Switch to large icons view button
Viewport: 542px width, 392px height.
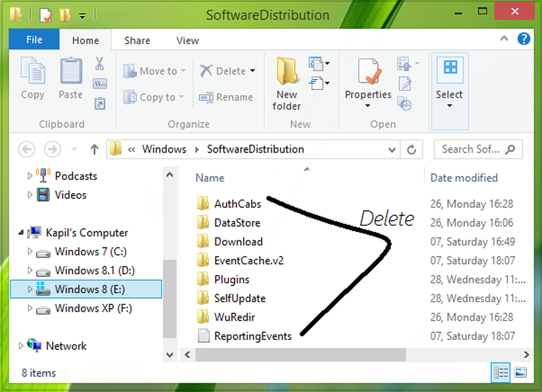[x=520, y=373]
